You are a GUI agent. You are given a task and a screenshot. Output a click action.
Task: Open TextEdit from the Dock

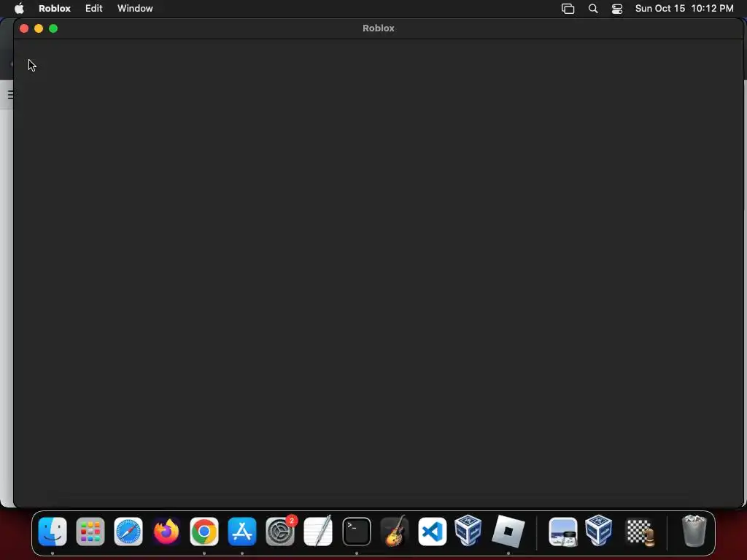click(318, 532)
